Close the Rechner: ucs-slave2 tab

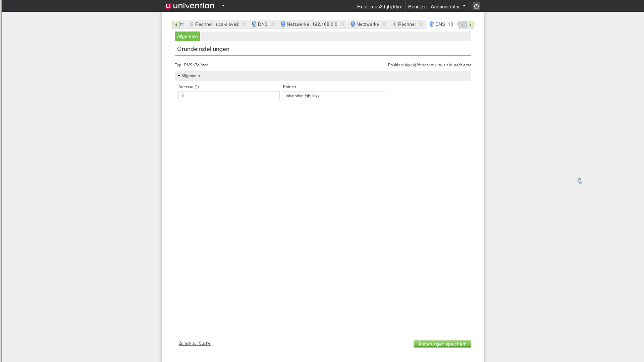click(244, 24)
